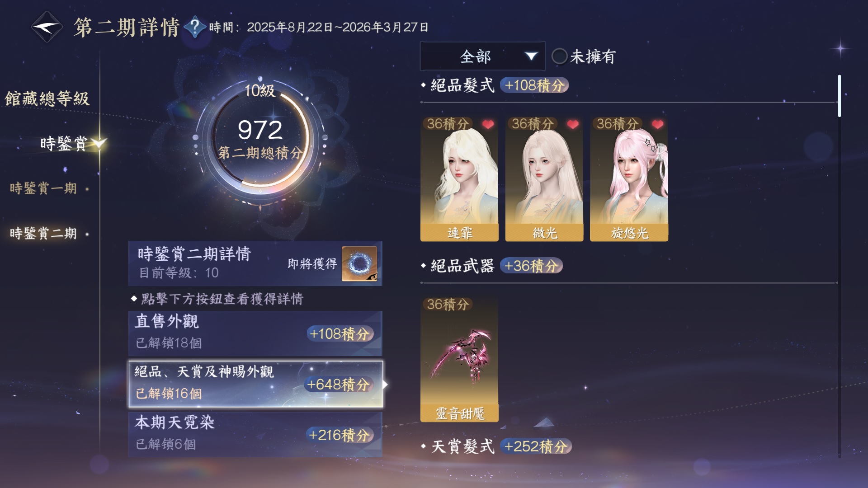The width and height of the screenshot is (868, 488).
Task: Click the 即將獲得 ring reward icon
Action: 359,263
